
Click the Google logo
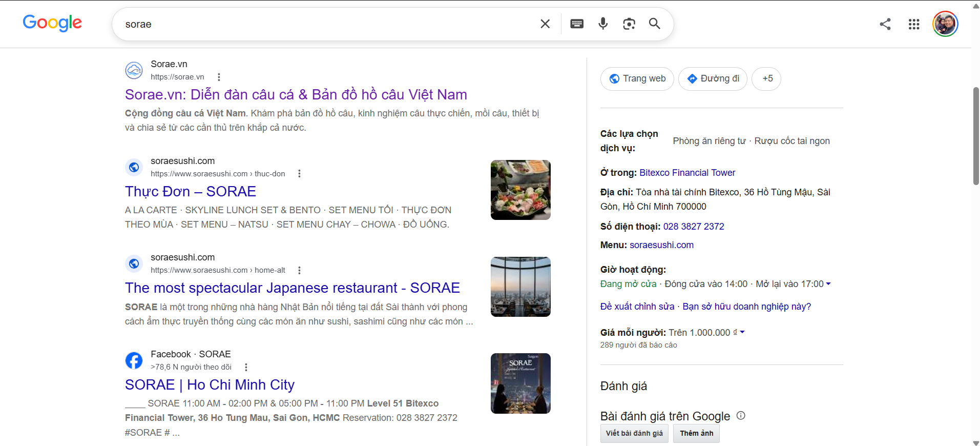[x=52, y=23]
